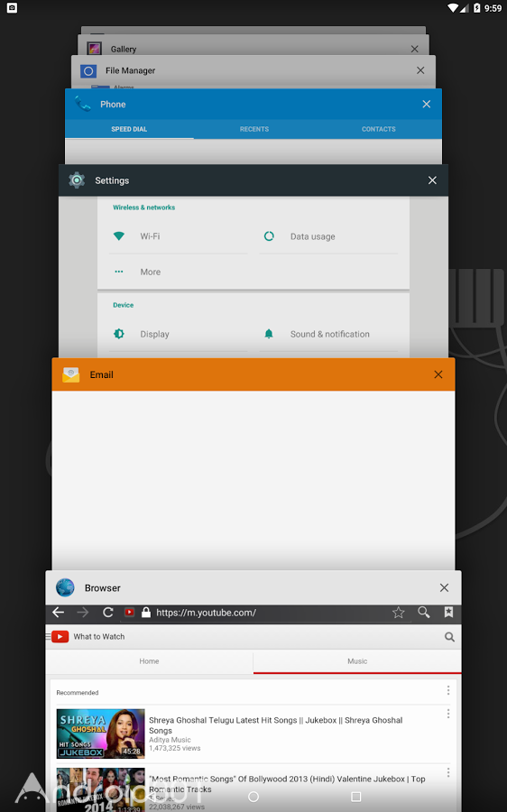Open the Email envelope icon
The image size is (507, 812).
pyautogui.click(x=71, y=374)
